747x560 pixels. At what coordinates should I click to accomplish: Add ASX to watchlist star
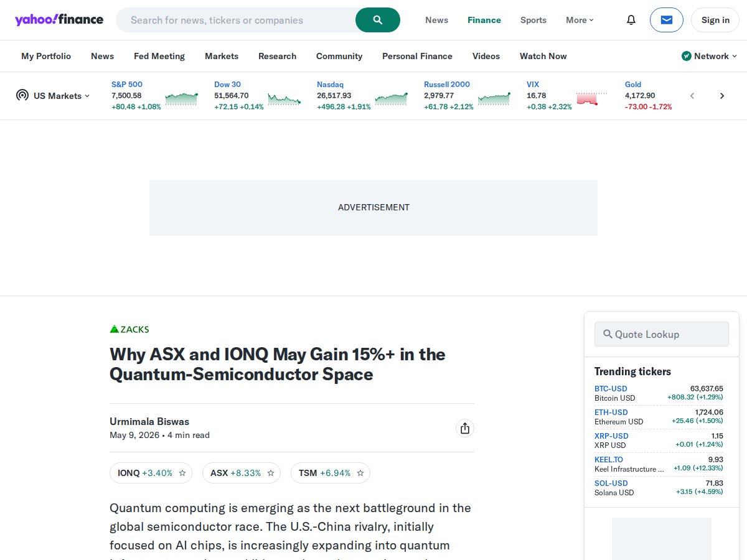point(271,473)
